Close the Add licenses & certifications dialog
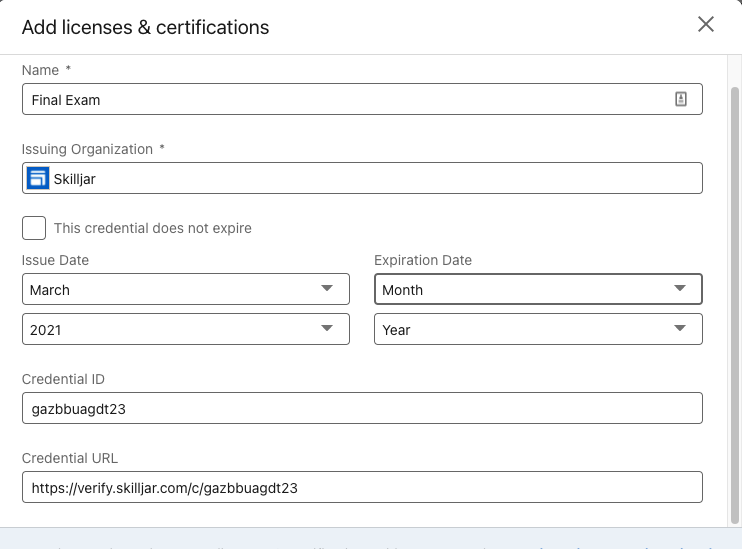Image resolution: width=742 pixels, height=549 pixels. point(706,25)
